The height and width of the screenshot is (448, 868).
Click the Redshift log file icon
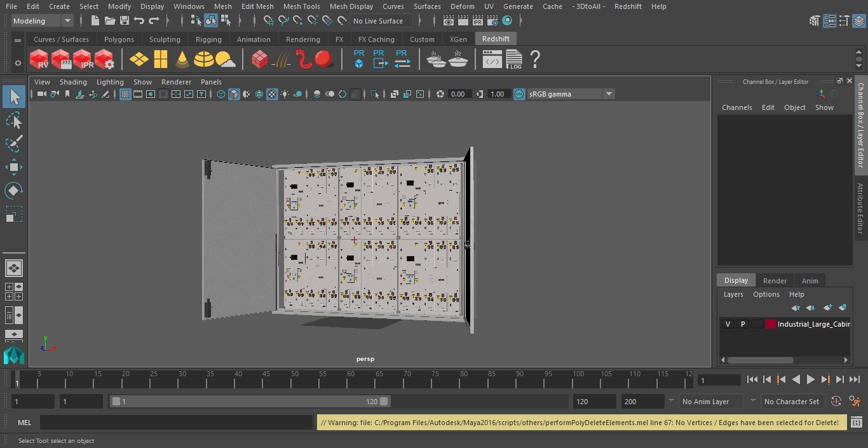513,59
